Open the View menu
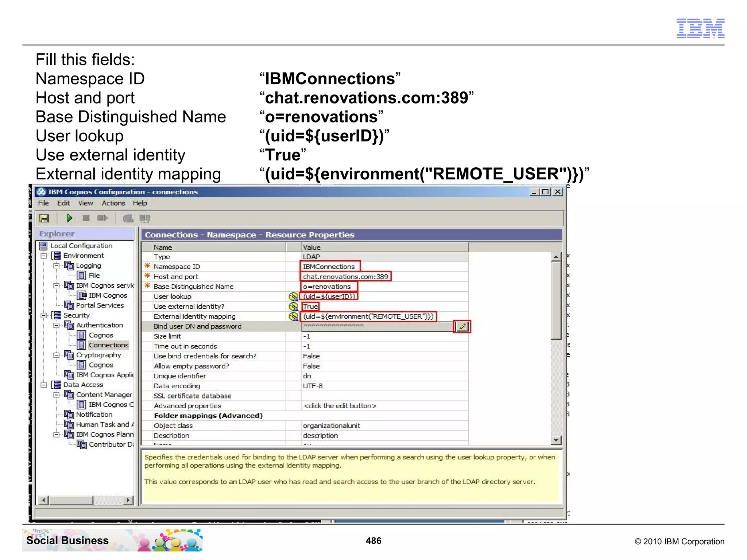Screen dimensions: 747x560 [x=85, y=203]
